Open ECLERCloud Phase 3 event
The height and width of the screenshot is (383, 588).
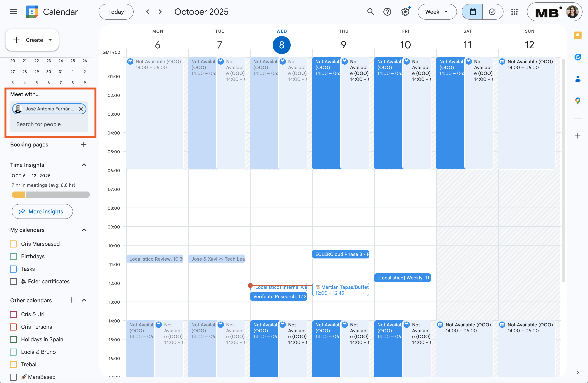click(340, 254)
